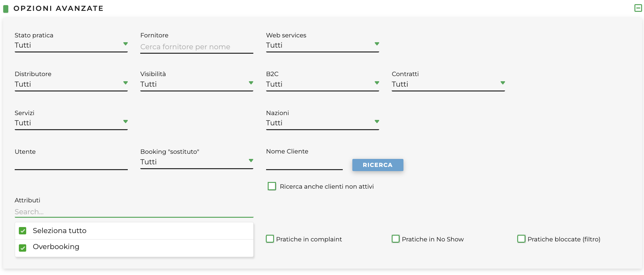Image resolution: width=644 pixels, height=275 pixels.
Task: Click the Nazioni dropdown arrow
Action: pyautogui.click(x=377, y=122)
